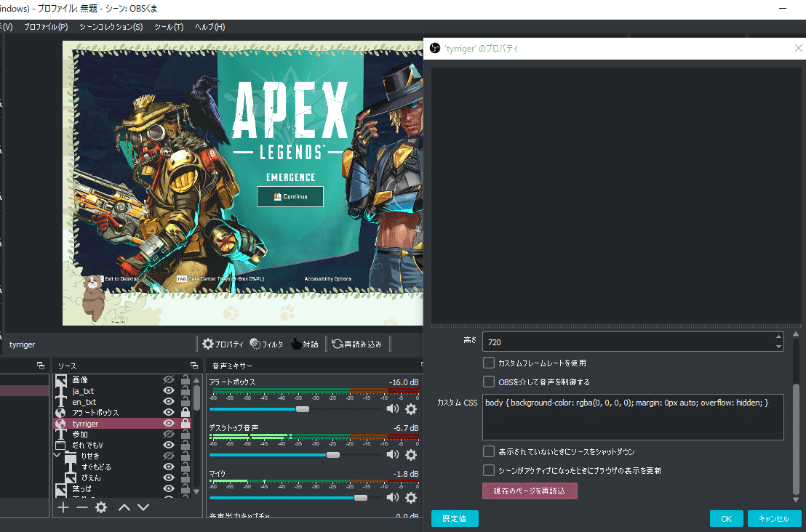Hide the en_txt source
Image resolution: width=806 pixels, height=532 pixels.
[x=169, y=402]
